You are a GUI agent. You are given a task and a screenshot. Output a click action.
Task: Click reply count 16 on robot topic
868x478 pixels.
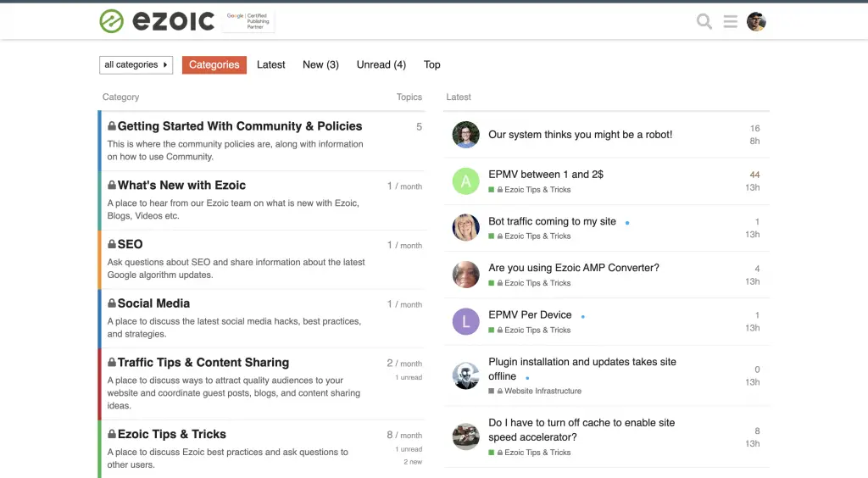point(755,128)
